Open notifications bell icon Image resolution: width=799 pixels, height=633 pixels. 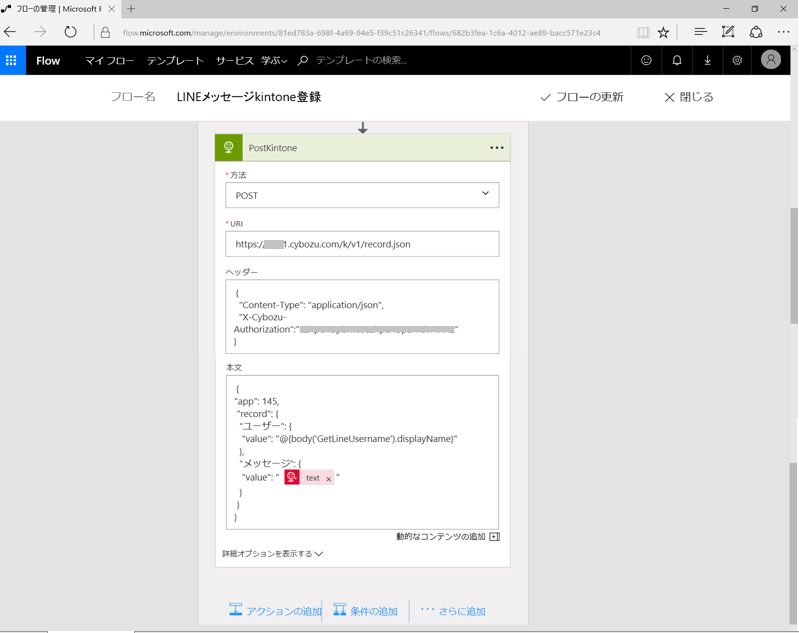[677, 60]
